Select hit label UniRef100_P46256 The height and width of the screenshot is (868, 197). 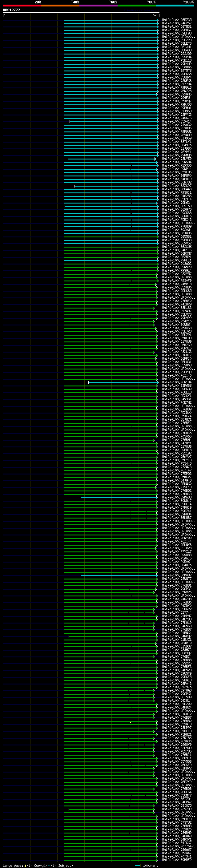point(177,196)
